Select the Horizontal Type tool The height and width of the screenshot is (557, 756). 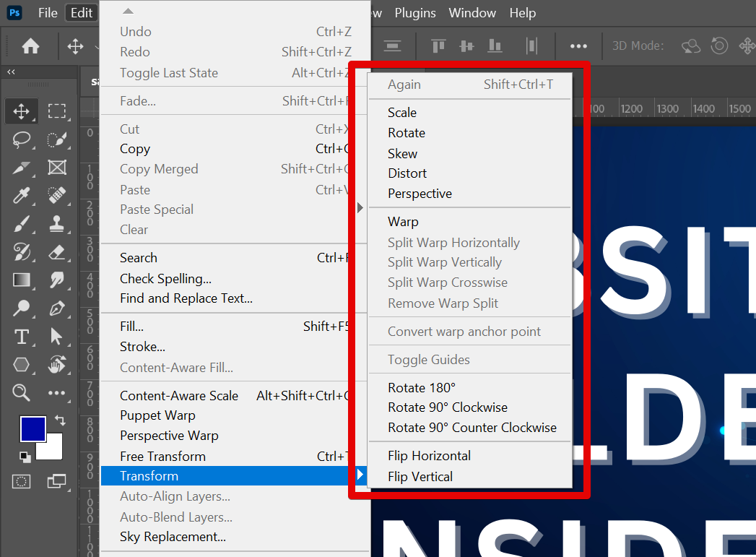coord(21,336)
